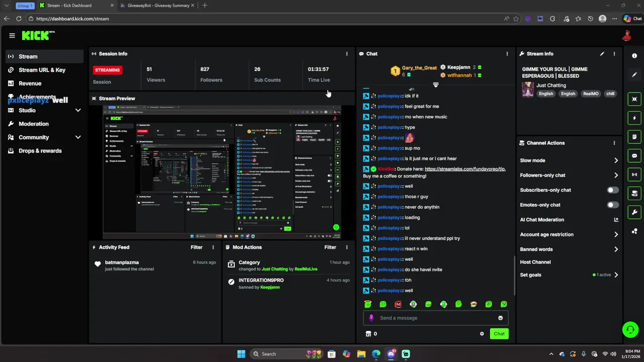
Task: Click the focus frame icon in right sidebar
Action: coord(634,99)
